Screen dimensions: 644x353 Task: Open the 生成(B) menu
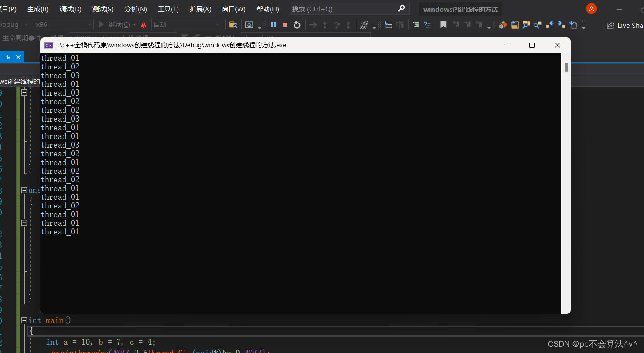coord(38,9)
